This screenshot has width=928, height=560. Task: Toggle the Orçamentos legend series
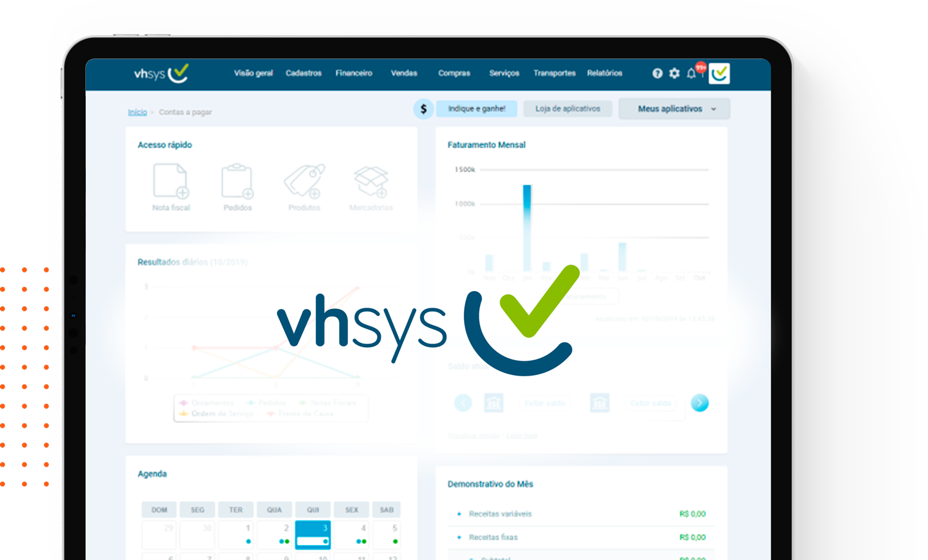[x=207, y=403]
